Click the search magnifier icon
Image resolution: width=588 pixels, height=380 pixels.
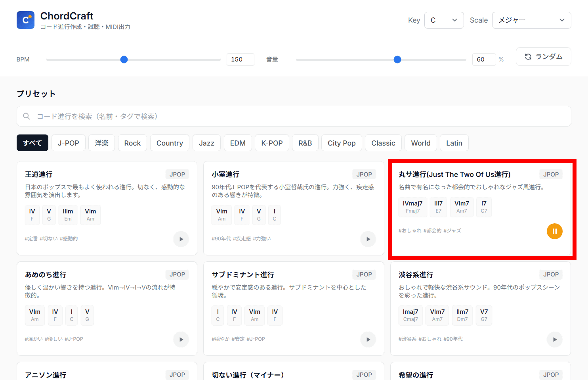click(x=27, y=116)
